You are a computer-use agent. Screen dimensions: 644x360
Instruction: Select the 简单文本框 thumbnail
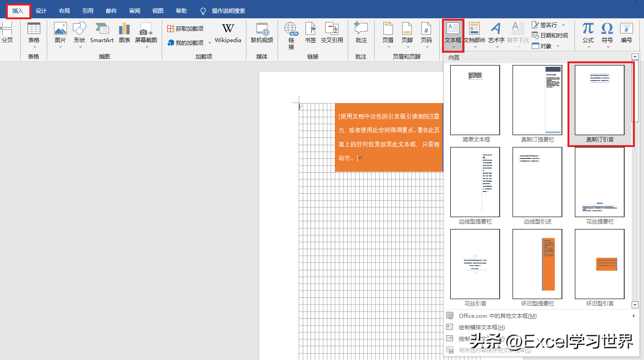click(475, 101)
